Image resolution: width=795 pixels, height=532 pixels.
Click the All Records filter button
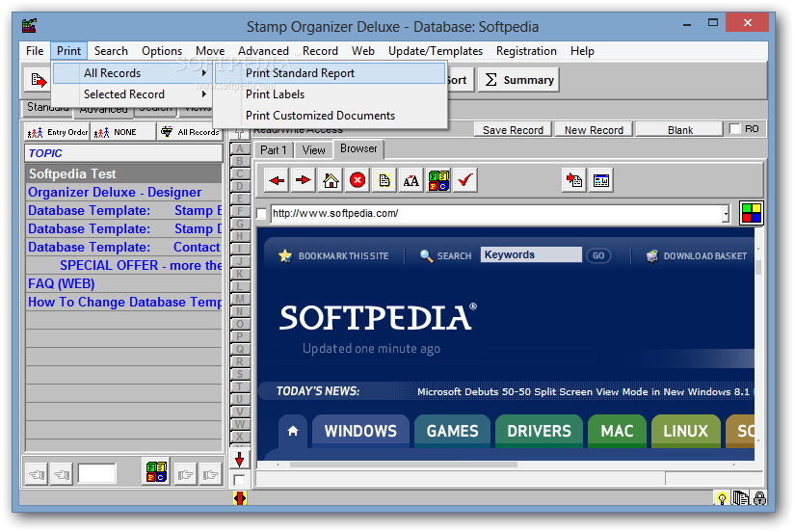click(x=190, y=132)
